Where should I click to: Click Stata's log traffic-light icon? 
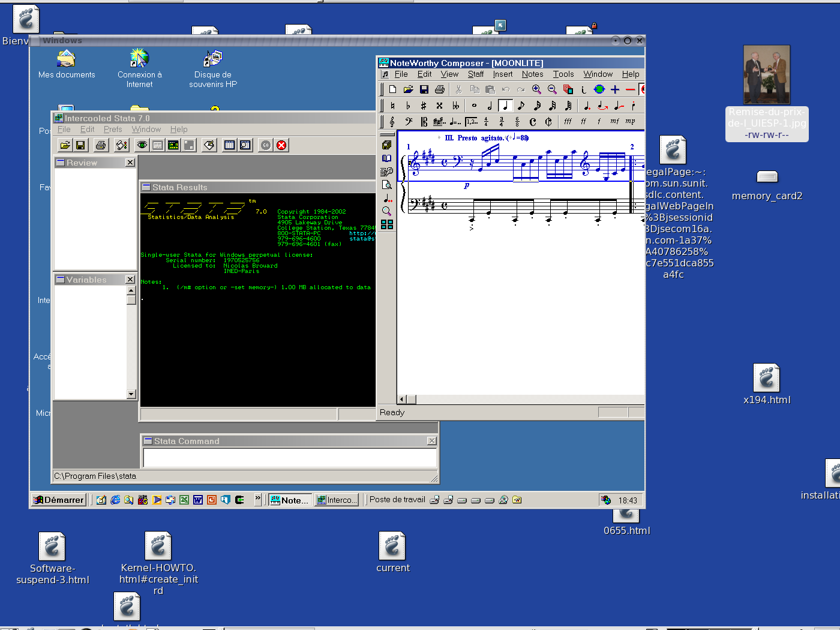pos(122,145)
